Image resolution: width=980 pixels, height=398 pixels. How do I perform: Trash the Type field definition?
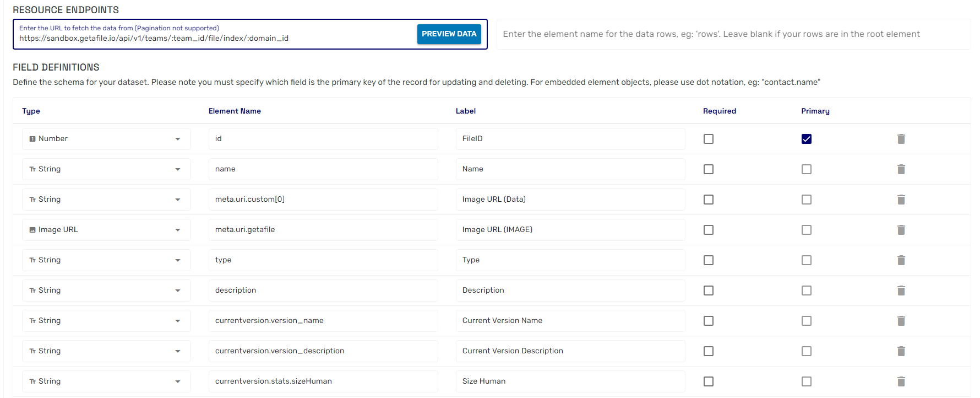click(901, 260)
